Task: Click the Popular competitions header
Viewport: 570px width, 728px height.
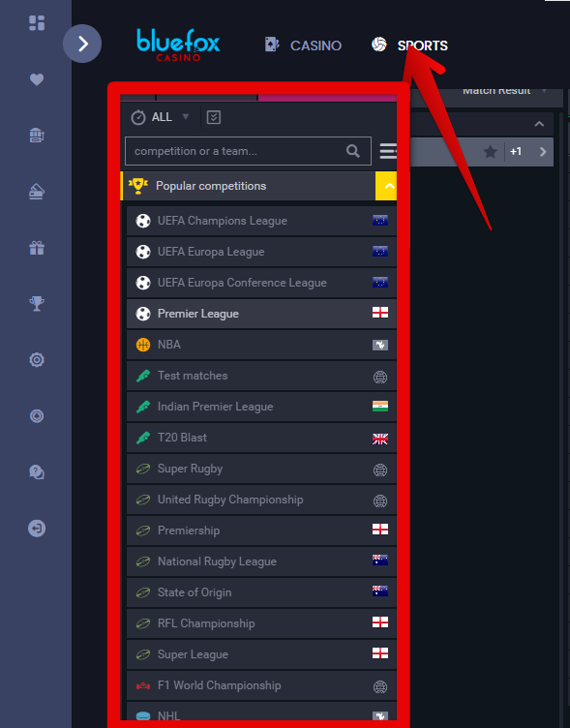Action: (x=248, y=186)
